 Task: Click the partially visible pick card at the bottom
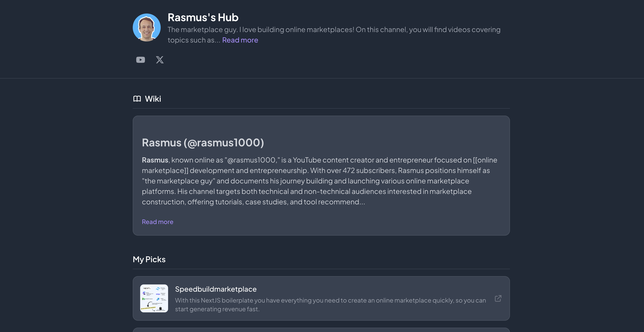tap(321, 330)
